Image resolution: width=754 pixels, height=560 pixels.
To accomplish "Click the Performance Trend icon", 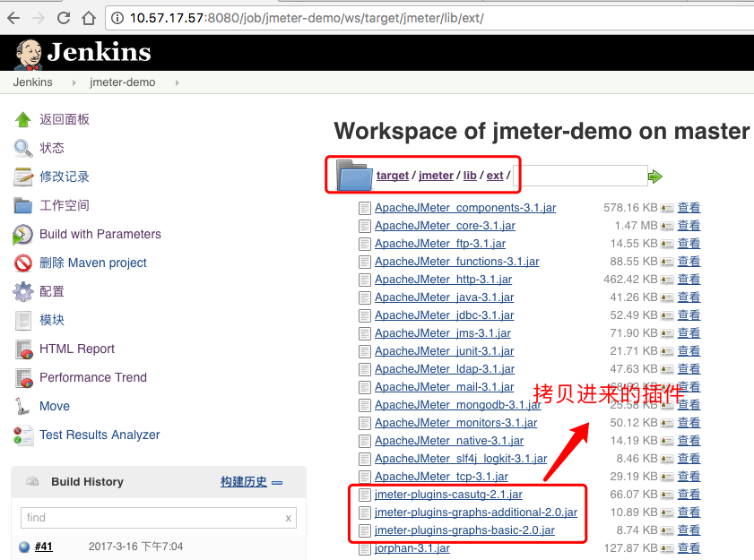I will point(23,378).
